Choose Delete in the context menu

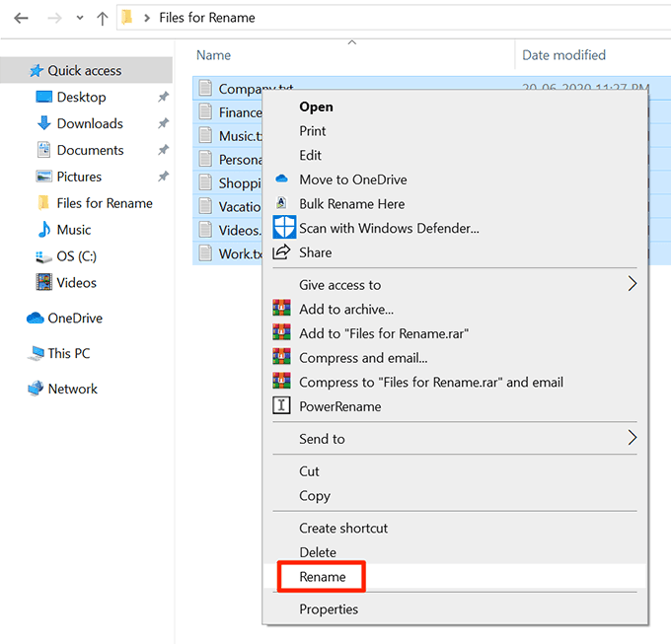point(318,552)
